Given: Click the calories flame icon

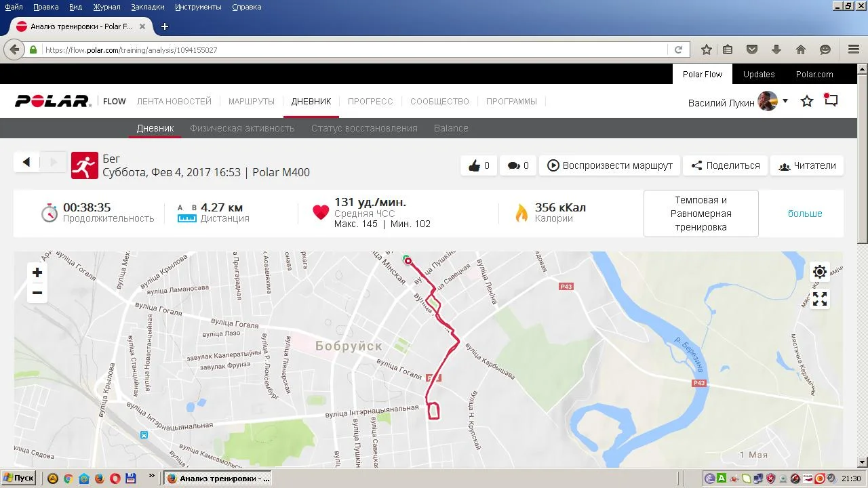Looking at the screenshot, I should [521, 212].
